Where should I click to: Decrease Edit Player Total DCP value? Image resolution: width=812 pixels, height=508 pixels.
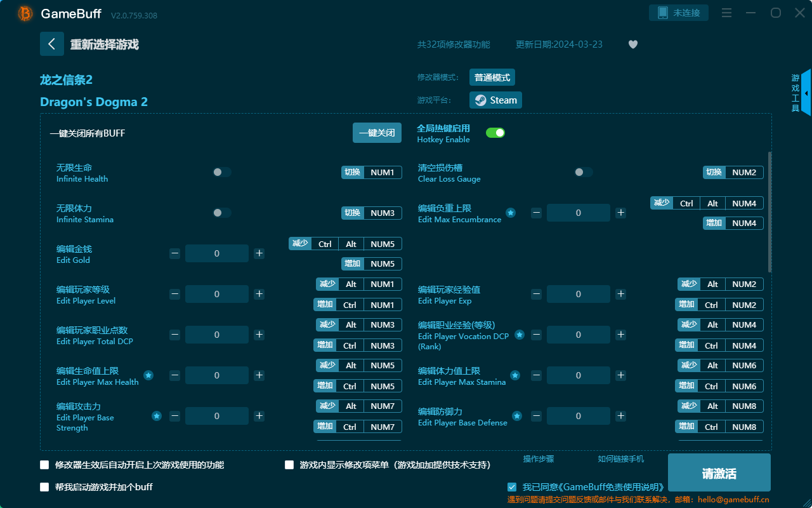click(x=174, y=335)
